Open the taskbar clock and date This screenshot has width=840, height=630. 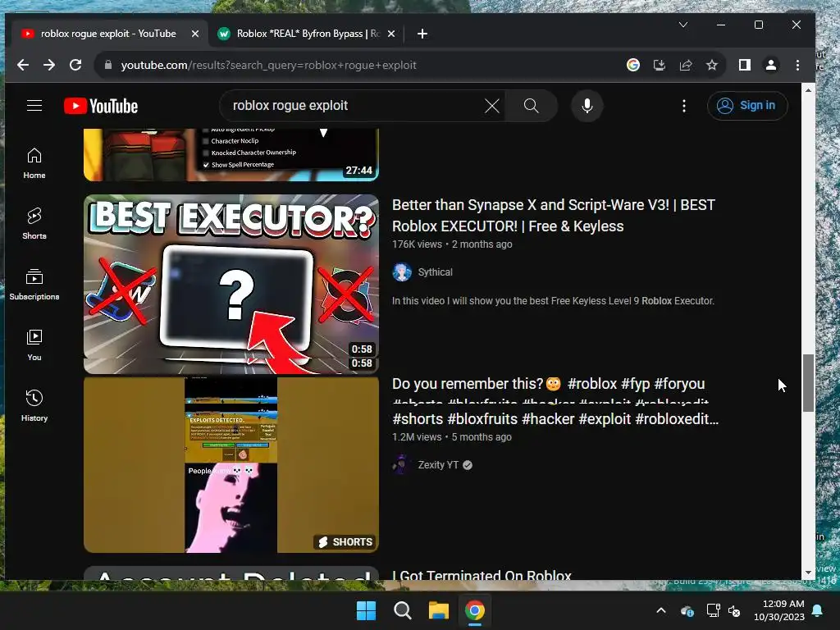pos(779,610)
